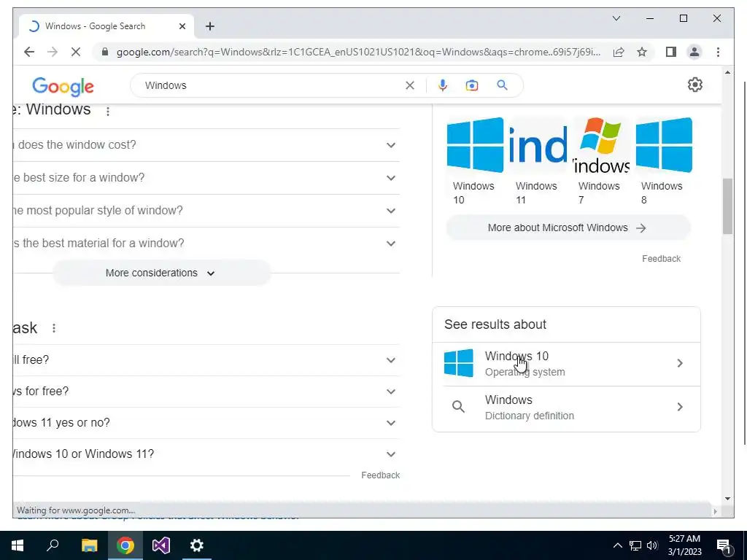
Task: Click the vertical page scrollbar thumb
Action: pyautogui.click(x=727, y=206)
